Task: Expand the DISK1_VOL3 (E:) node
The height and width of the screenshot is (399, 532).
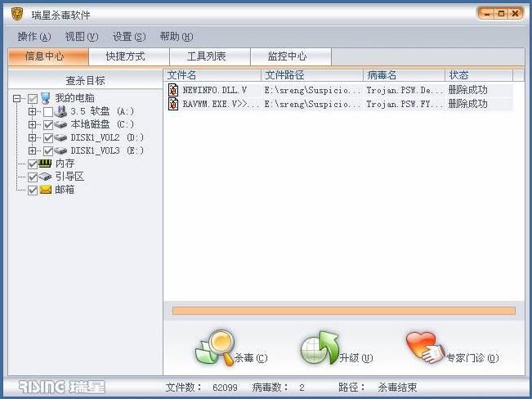Action: click(x=32, y=150)
